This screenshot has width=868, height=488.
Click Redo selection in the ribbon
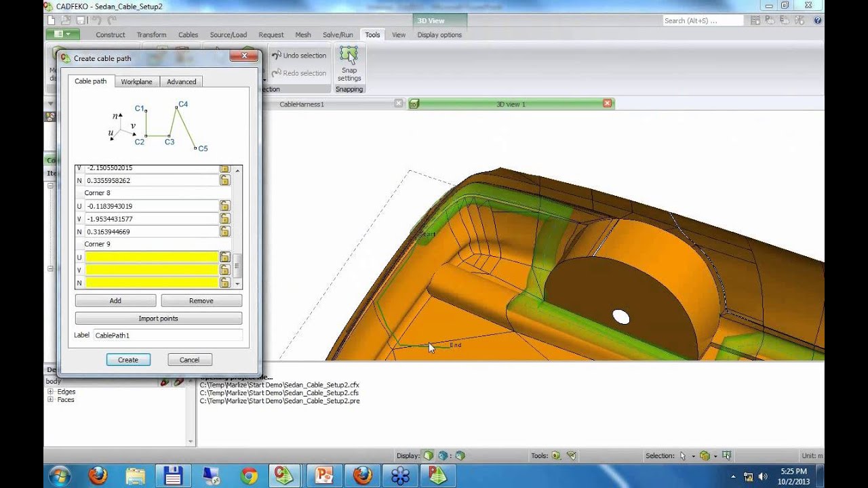pyautogui.click(x=299, y=73)
